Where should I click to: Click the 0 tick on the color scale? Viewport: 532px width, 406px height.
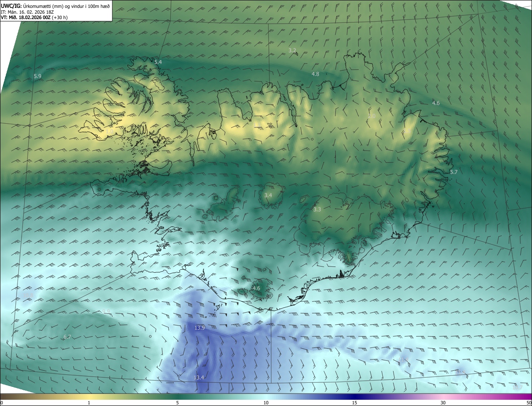[2, 403]
